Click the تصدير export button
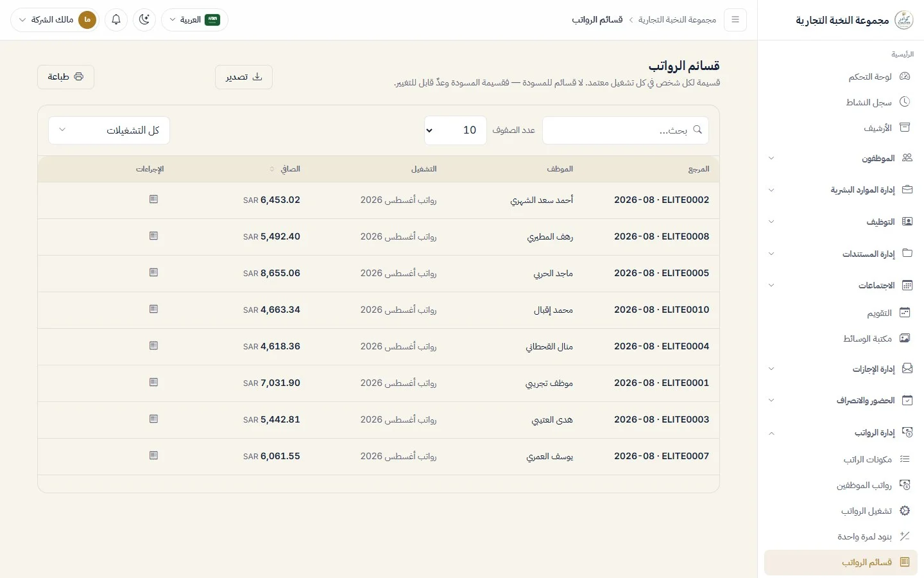 click(x=244, y=77)
